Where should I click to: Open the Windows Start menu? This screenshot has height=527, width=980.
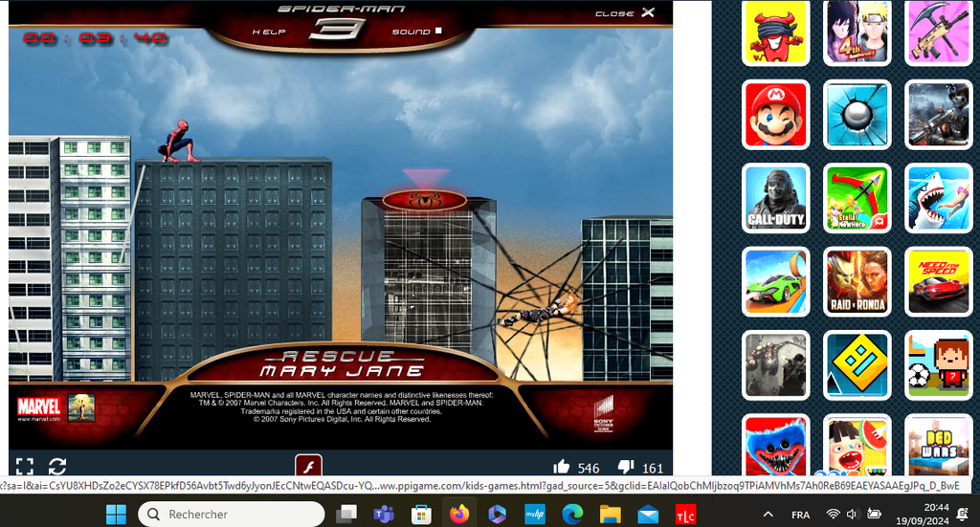(116, 514)
